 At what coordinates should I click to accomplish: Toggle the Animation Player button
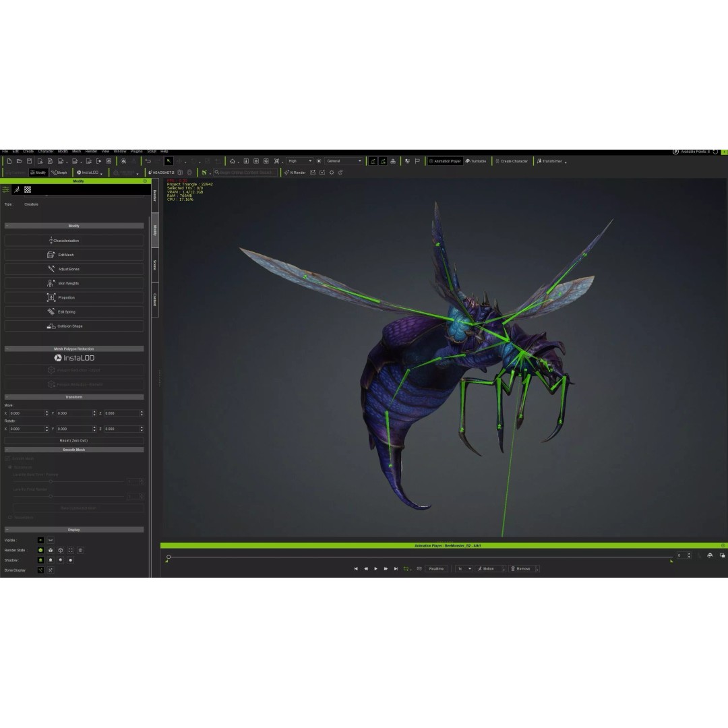coord(445,161)
